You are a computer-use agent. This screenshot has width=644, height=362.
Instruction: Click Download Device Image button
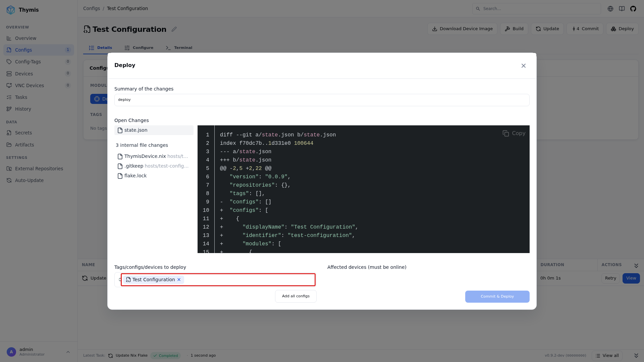coord(462,29)
